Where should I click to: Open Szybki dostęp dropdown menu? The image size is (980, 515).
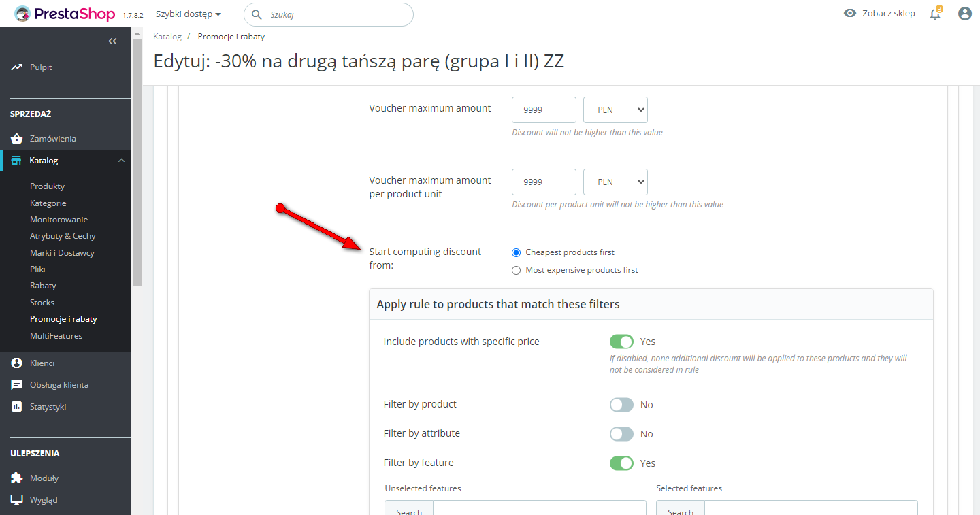point(189,14)
